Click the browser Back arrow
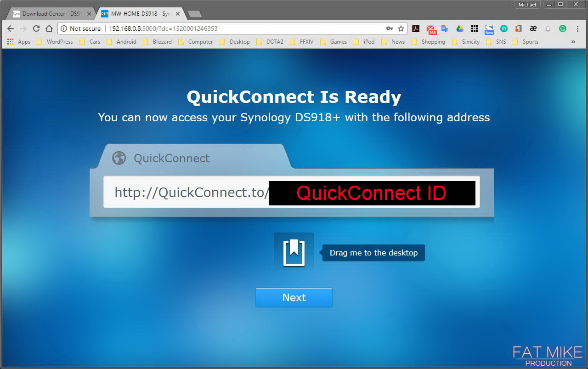 tap(11, 28)
